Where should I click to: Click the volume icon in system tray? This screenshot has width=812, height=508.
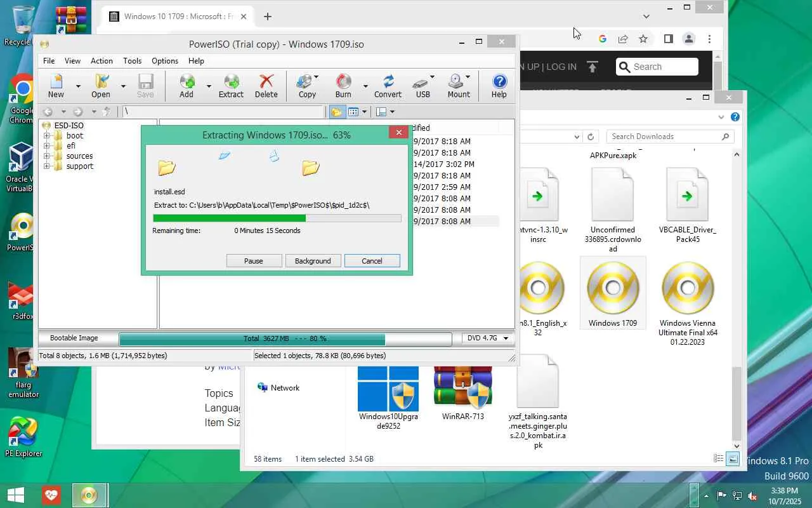752,496
